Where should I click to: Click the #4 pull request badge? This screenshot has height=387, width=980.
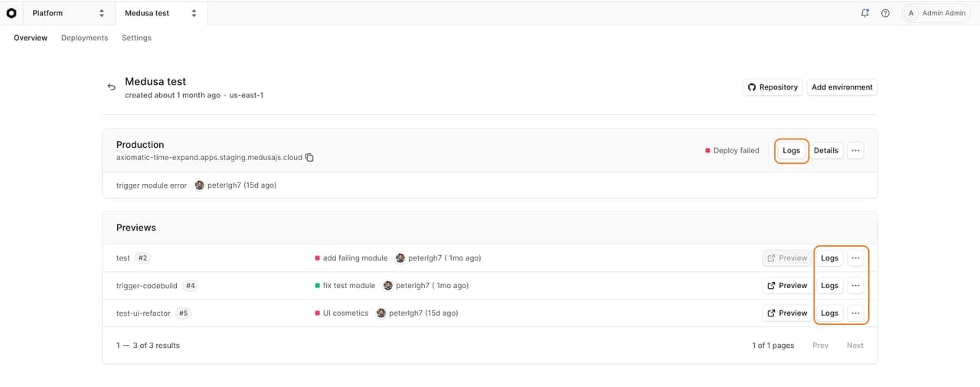(191, 286)
